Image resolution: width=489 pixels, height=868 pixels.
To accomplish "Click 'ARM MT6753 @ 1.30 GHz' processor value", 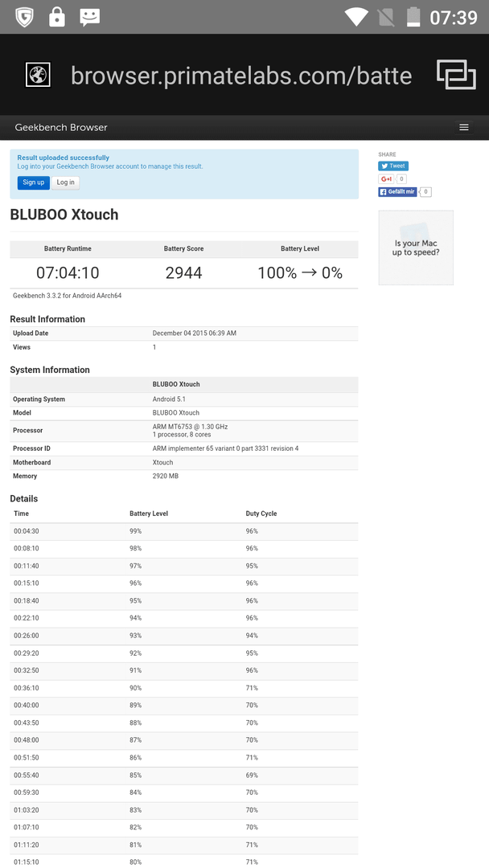I will [190, 427].
